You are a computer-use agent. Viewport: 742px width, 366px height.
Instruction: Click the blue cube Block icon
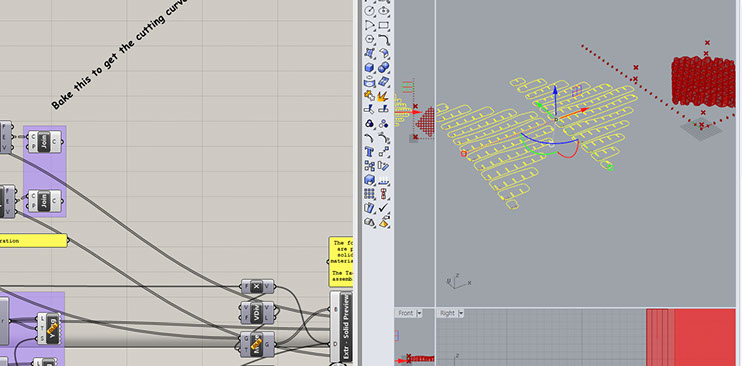(370, 180)
